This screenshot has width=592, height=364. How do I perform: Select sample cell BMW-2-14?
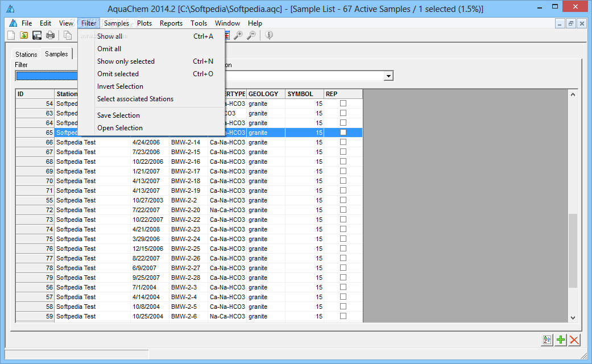click(188, 142)
